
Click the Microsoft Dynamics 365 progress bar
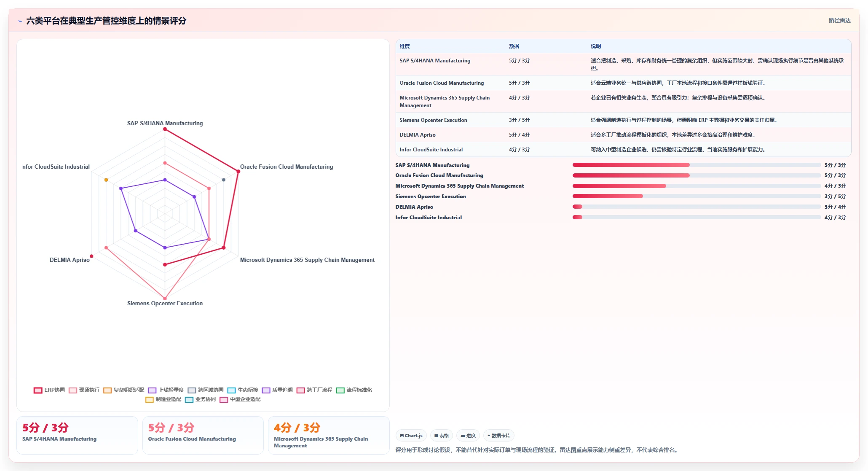point(697,186)
